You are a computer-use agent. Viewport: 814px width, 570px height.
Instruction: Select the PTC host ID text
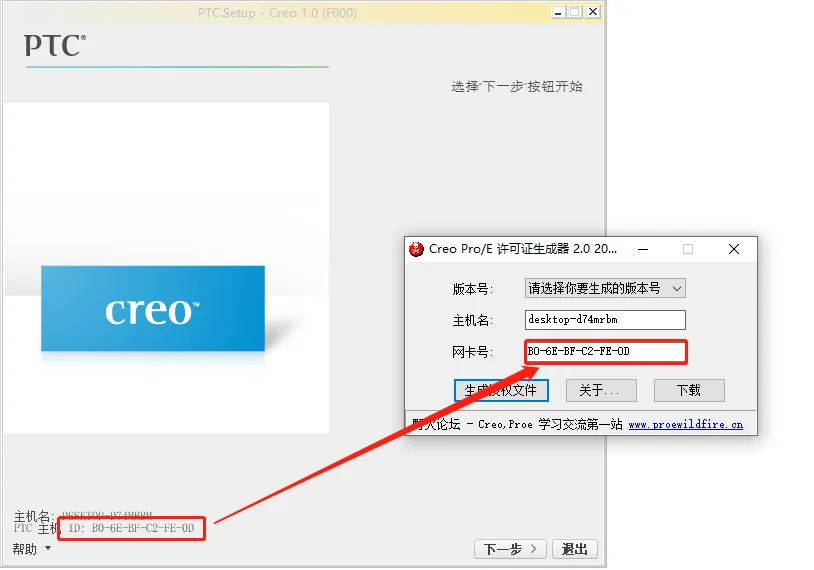(x=131, y=528)
